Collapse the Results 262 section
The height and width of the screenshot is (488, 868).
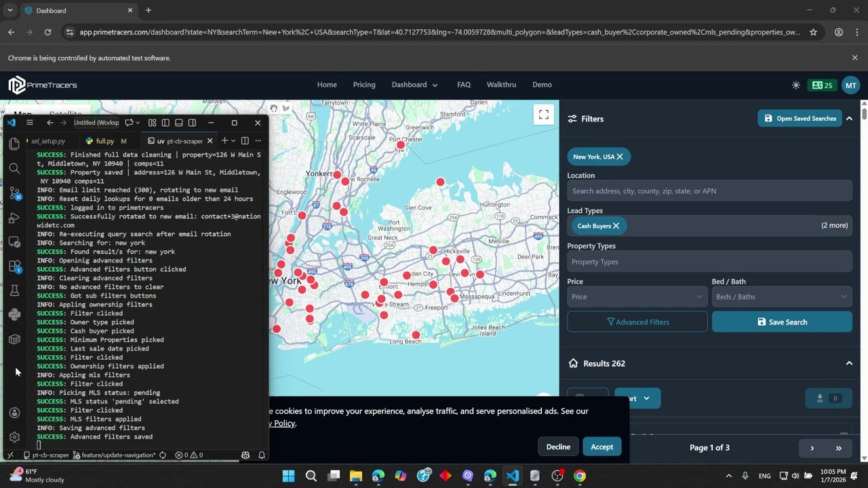point(849,363)
